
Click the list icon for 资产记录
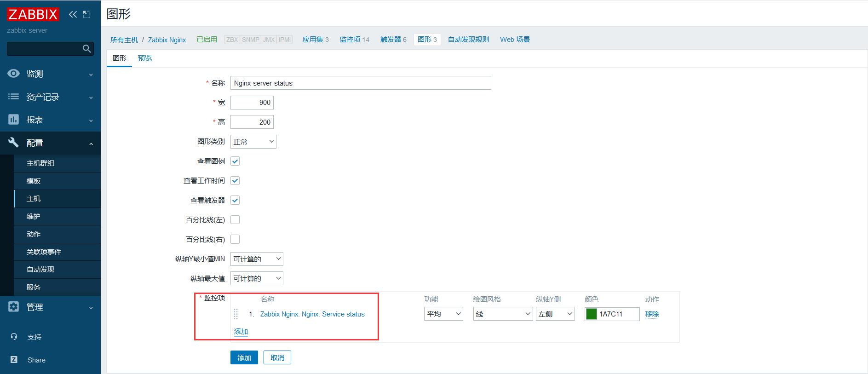tap(14, 97)
